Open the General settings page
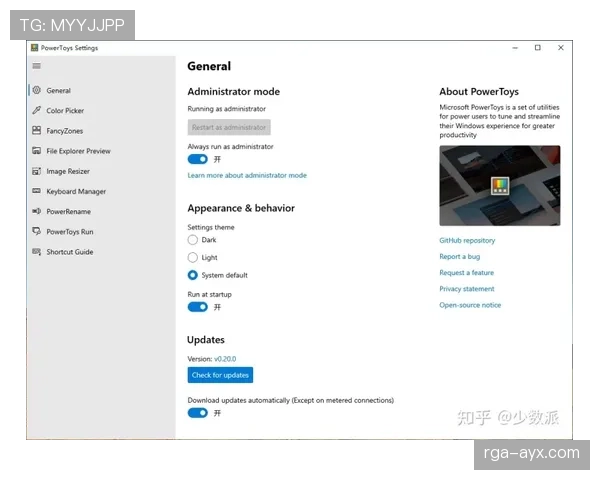600x480 pixels. coord(101,90)
